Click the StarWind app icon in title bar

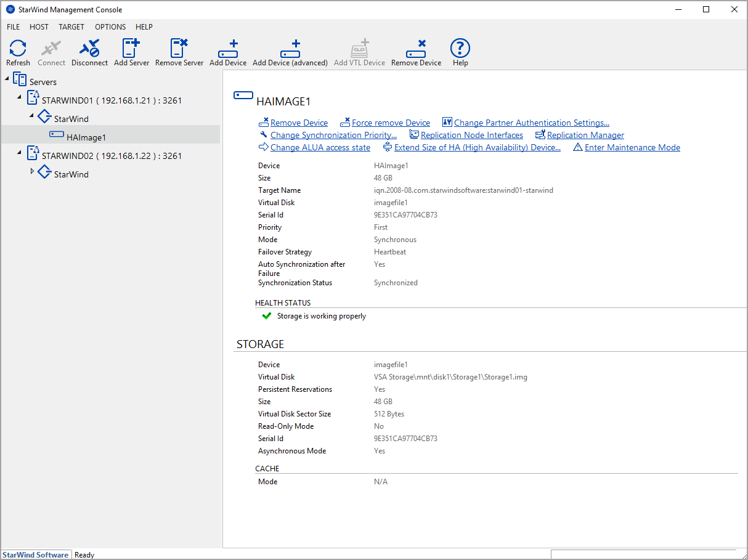pos(10,9)
